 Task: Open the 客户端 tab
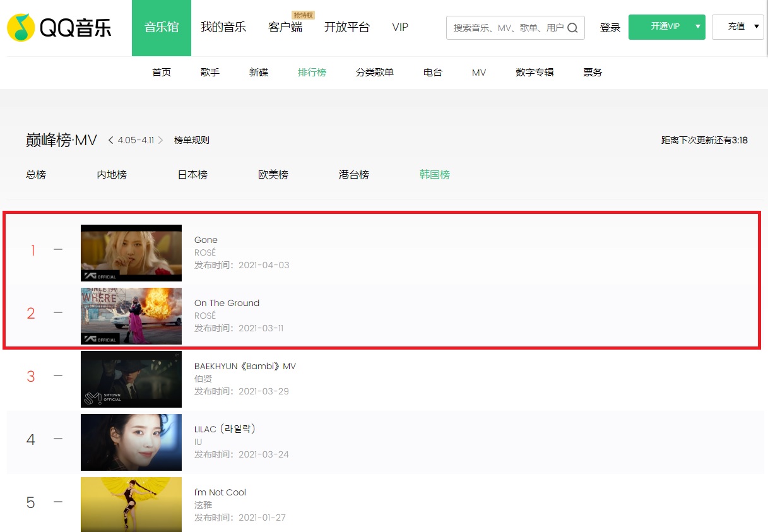pos(285,28)
